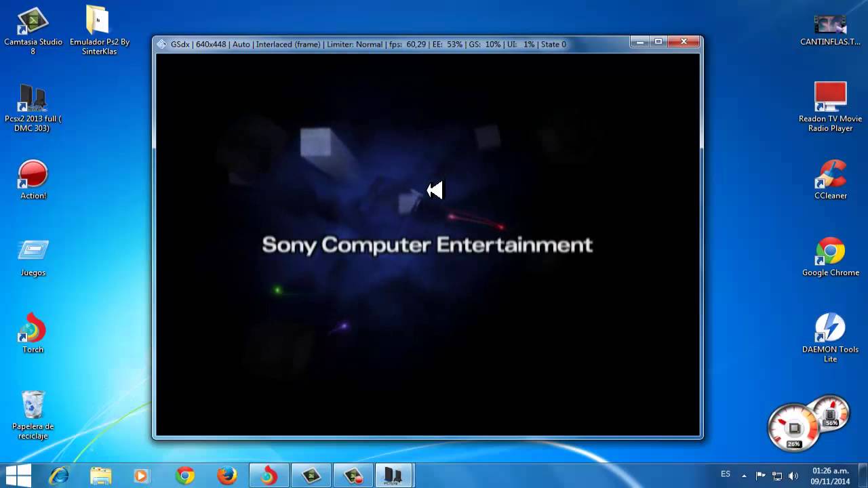Viewport: 868px width, 488px height.
Task: Open the volume speaker tray icon
Action: click(793, 476)
